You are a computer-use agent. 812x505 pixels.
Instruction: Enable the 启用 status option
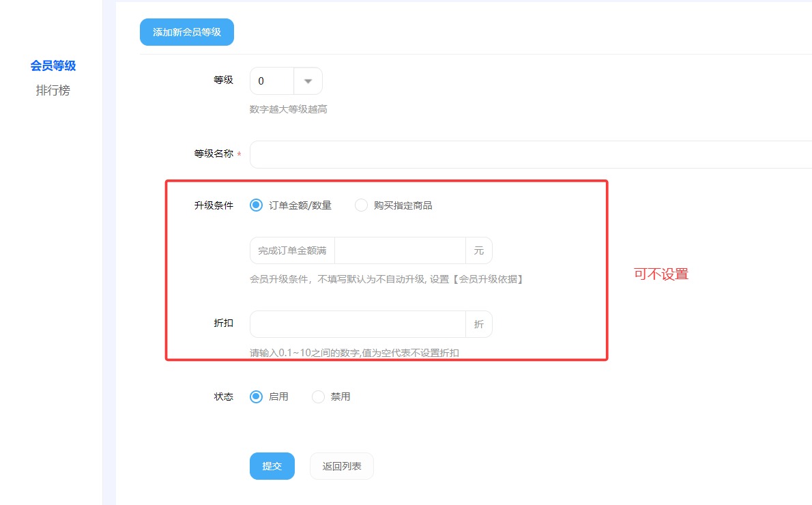[256, 396]
